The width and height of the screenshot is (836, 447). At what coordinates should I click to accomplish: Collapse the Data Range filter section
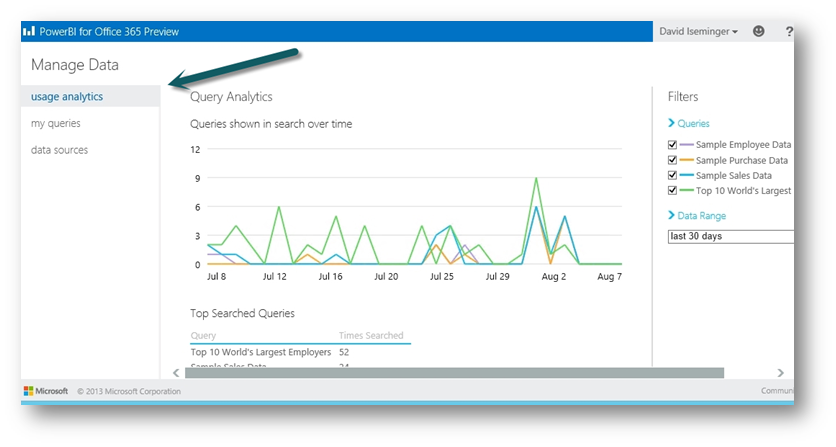tap(697, 215)
